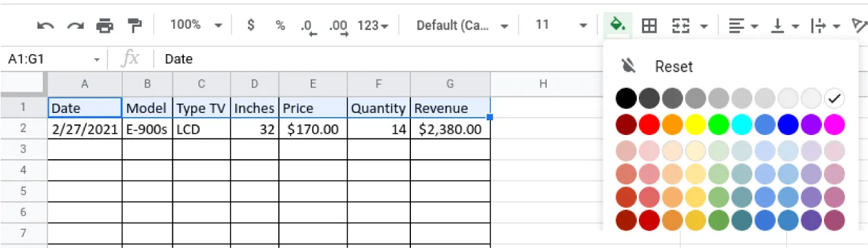Viewport: 868px width, 248px height.
Task: Select column H header
Action: tap(543, 84)
